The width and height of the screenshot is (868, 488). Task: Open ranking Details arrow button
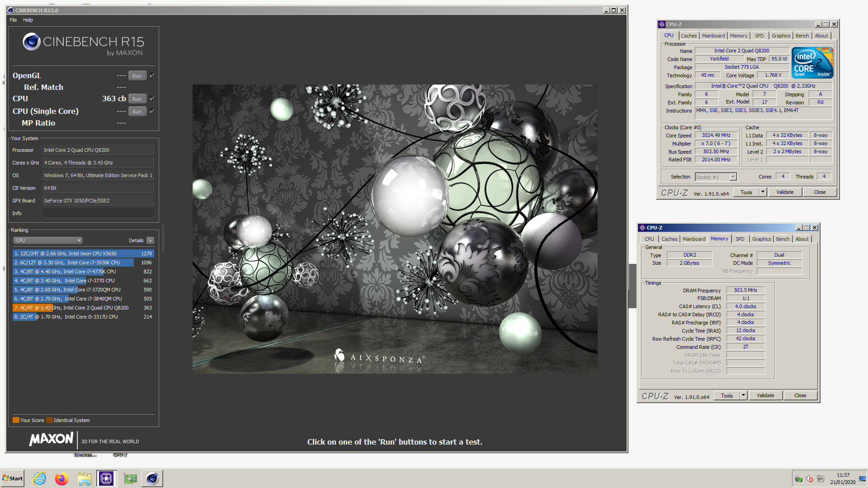pyautogui.click(x=151, y=240)
